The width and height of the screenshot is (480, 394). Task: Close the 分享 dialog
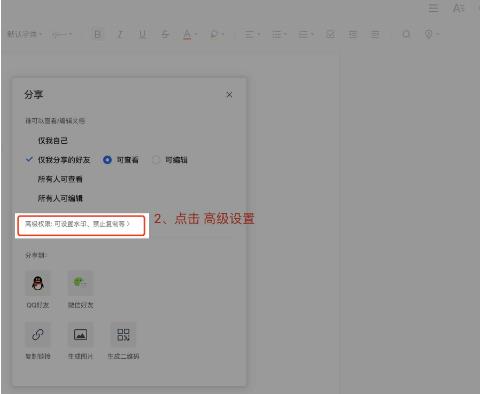229,95
